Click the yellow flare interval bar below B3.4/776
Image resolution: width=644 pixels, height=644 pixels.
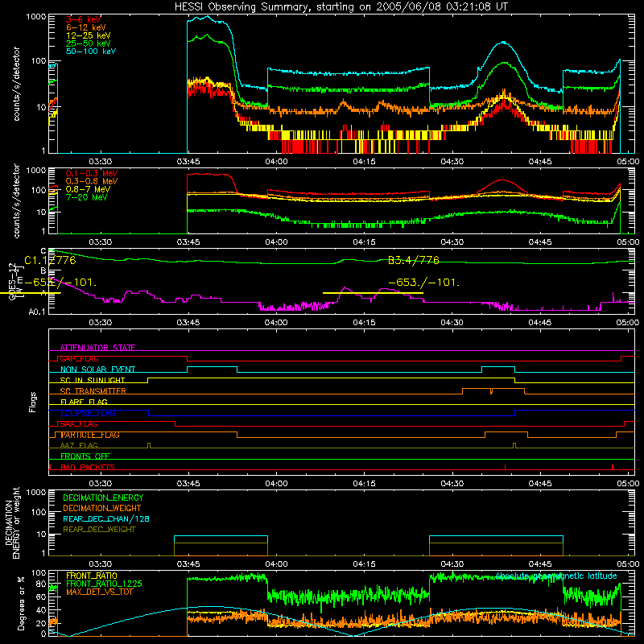pos(373,293)
